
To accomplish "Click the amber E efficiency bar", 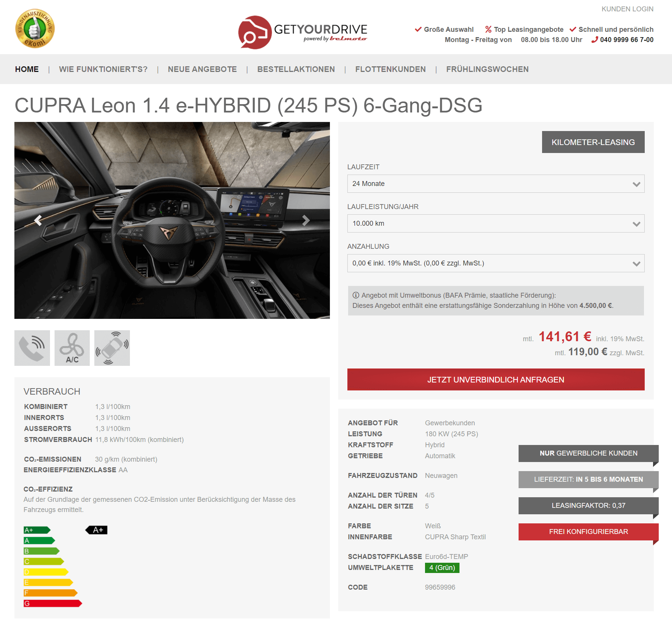I will pos(48,582).
